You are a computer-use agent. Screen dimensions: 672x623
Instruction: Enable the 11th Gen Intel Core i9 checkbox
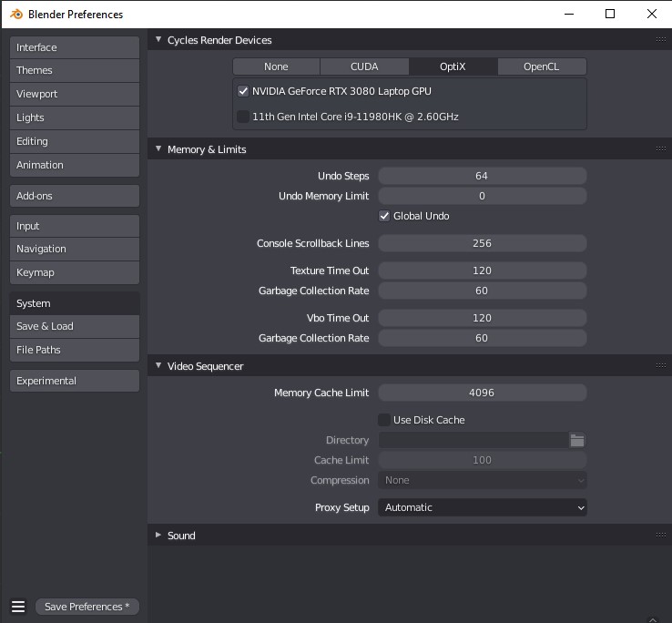(243, 117)
